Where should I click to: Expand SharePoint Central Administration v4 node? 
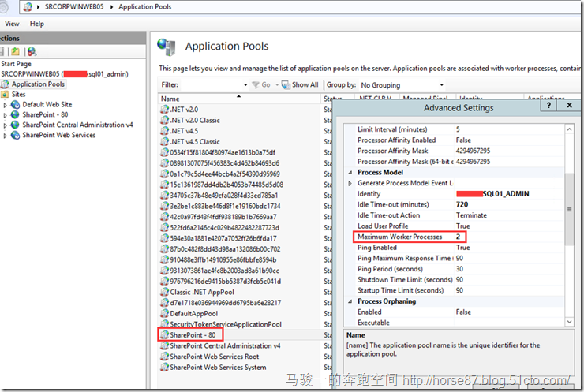[x=5, y=125]
